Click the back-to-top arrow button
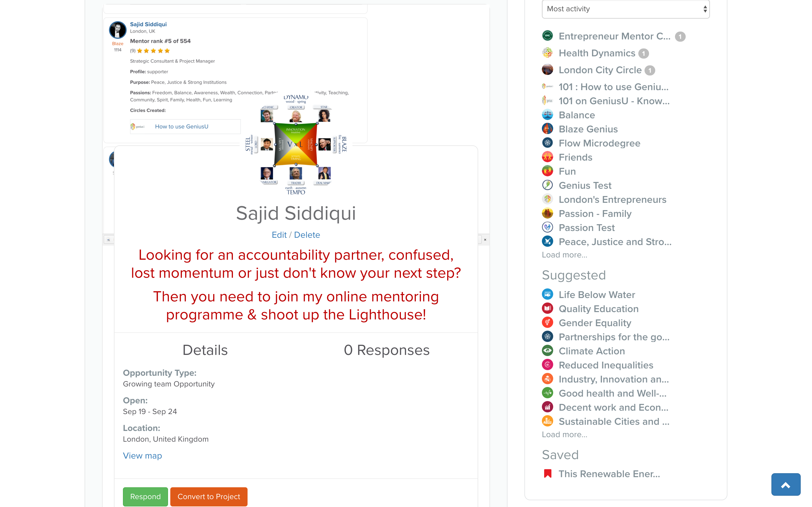The width and height of the screenshot is (812, 507). (x=785, y=484)
